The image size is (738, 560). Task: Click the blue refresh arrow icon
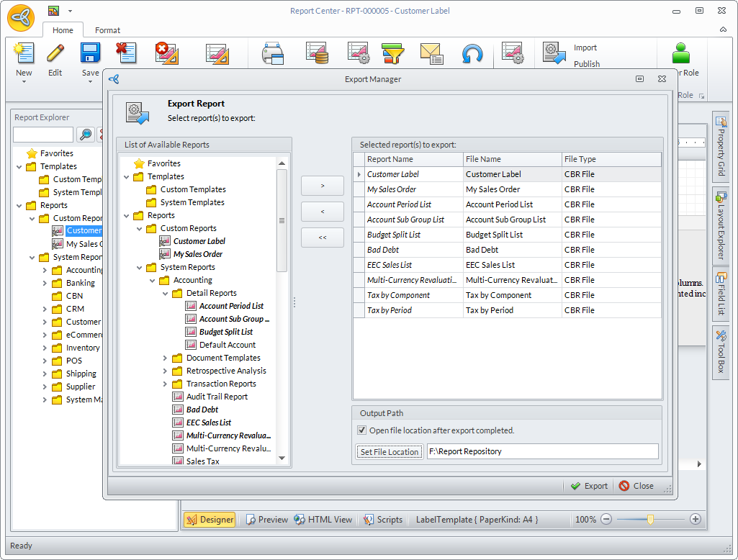click(472, 54)
